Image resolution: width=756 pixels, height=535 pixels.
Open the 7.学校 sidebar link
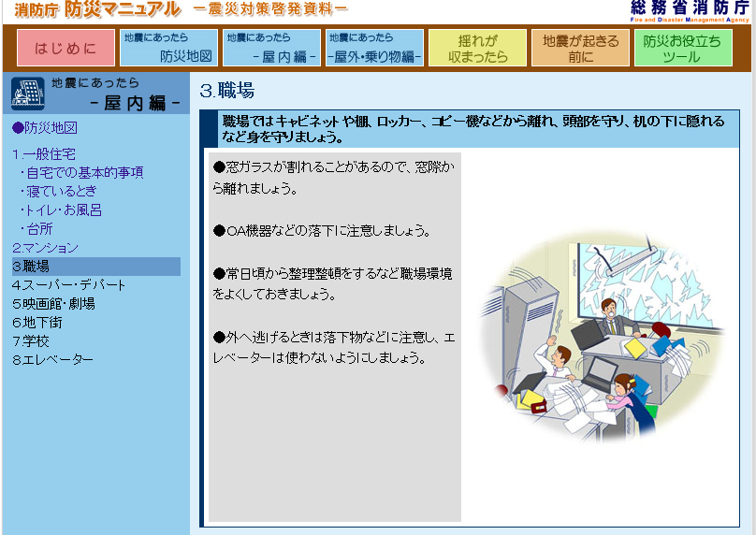coord(31,341)
